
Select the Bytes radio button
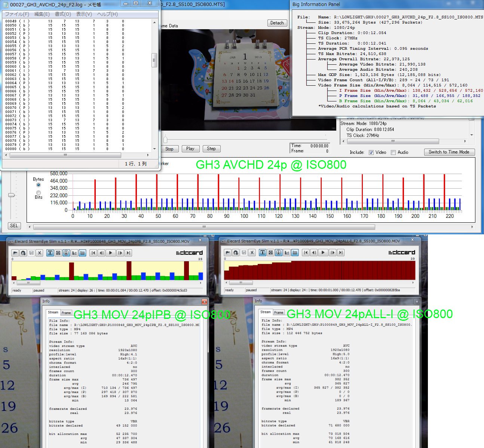point(39,185)
